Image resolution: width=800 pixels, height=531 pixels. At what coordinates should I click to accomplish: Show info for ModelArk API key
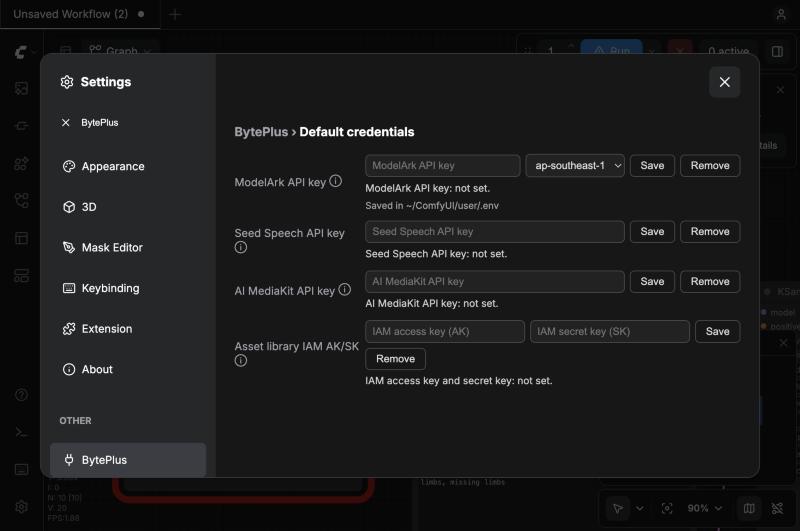[336, 181]
